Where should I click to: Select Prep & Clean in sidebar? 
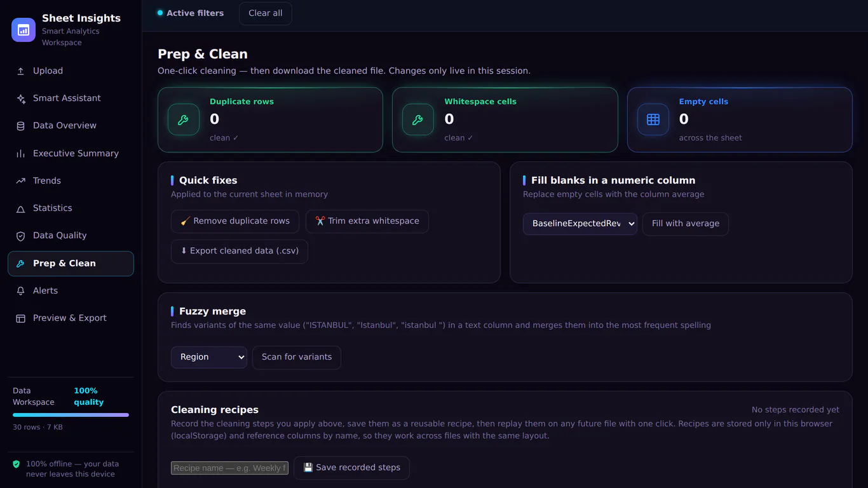[x=71, y=264]
